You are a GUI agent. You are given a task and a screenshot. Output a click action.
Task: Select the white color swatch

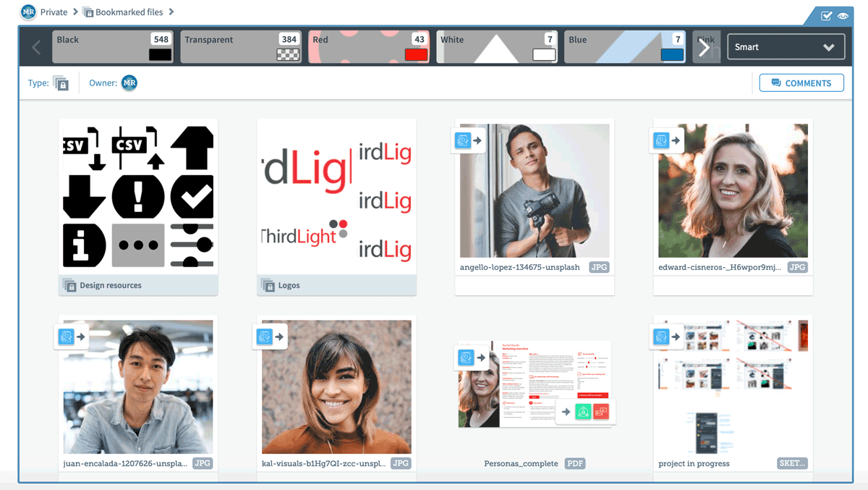[544, 54]
